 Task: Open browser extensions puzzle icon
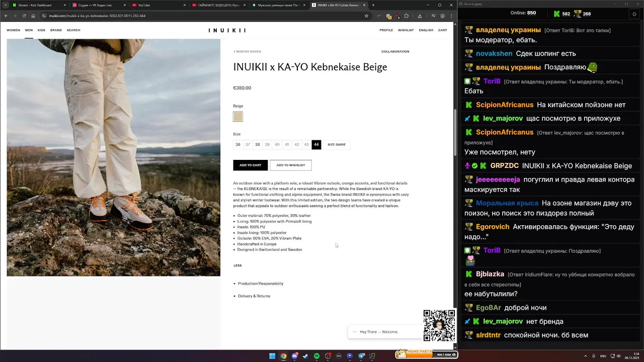click(407, 16)
